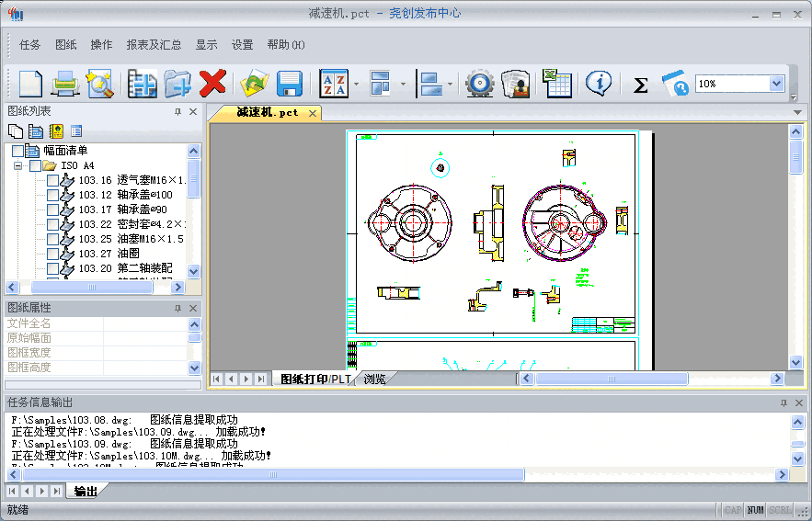Close the 减速机.pct document tab
Image resolution: width=812 pixels, height=521 pixels.
(x=313, y=113)
